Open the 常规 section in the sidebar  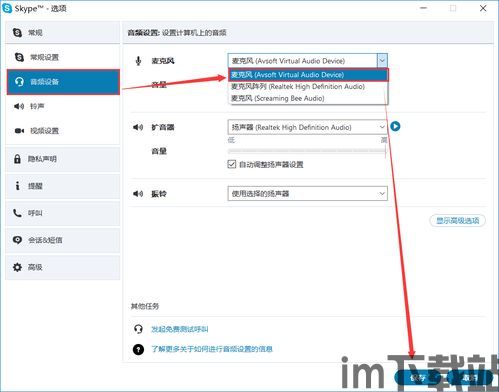[62, 32]
